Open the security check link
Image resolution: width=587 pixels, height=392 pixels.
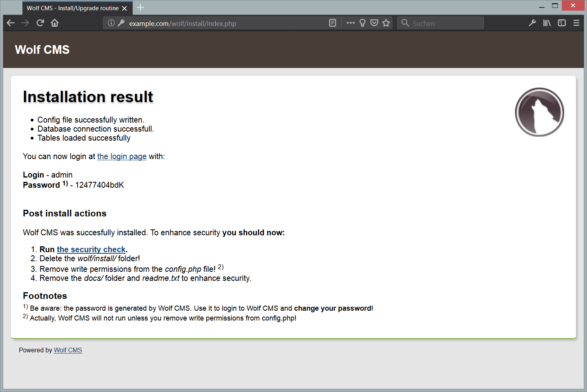click(x=91, y=249)
